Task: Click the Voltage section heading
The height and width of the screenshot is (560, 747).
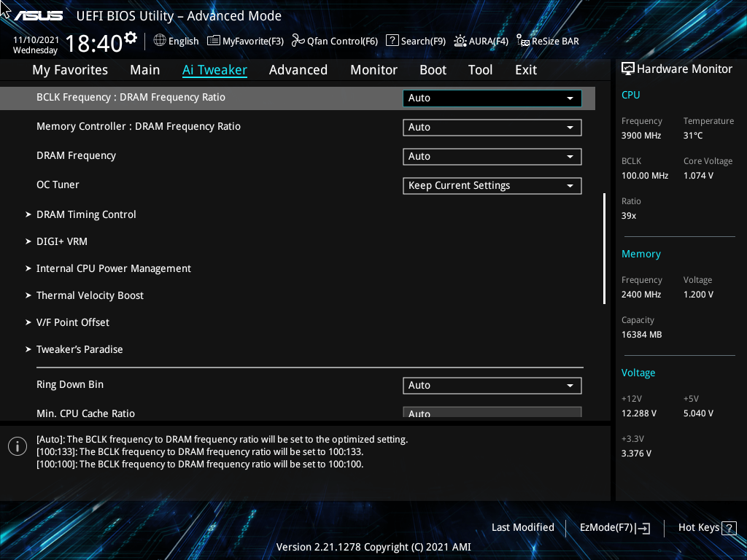Action: click(638, 373)
